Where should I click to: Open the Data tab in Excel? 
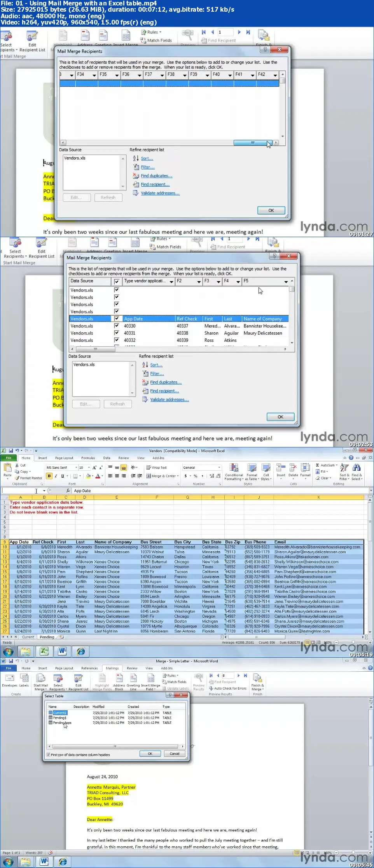[x=107, y=458]
